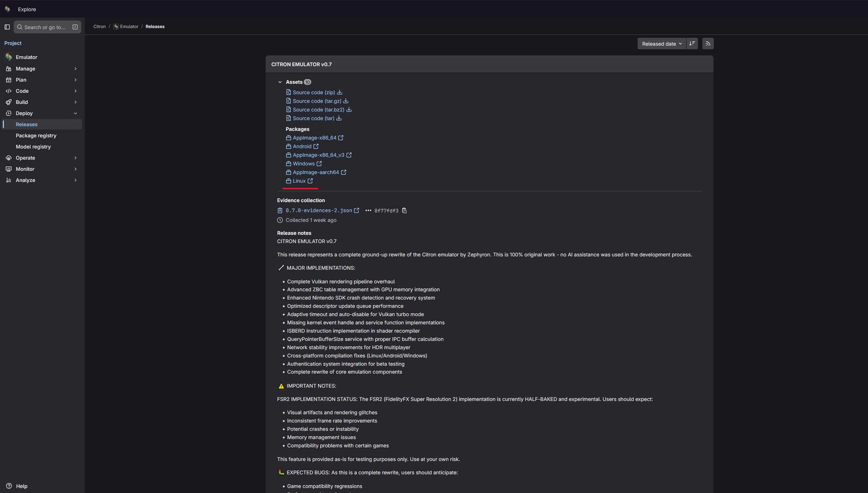Viewport: 868px width, 493px height.
Task: Open the 0.7.0-evidences-2.json link
Action: tap(318, 211)
